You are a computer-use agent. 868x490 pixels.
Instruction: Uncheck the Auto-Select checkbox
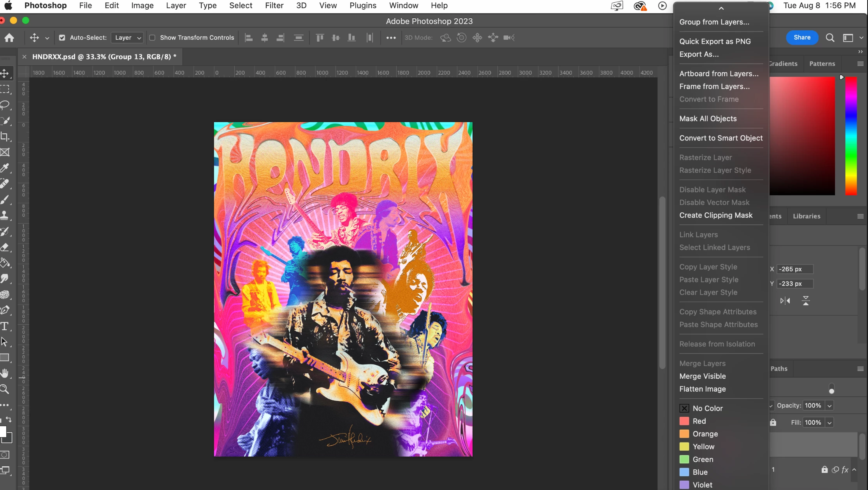pyautogui.click(x=62, y=38)
